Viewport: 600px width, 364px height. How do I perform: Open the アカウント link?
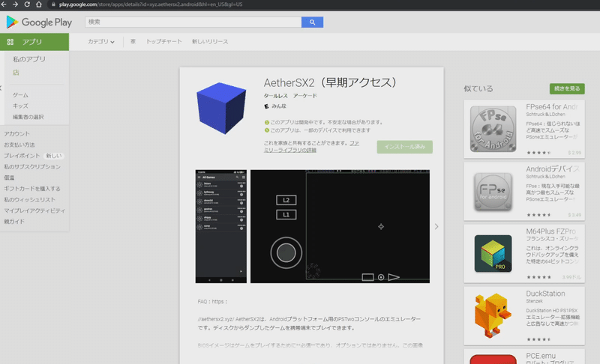[16, 133]
